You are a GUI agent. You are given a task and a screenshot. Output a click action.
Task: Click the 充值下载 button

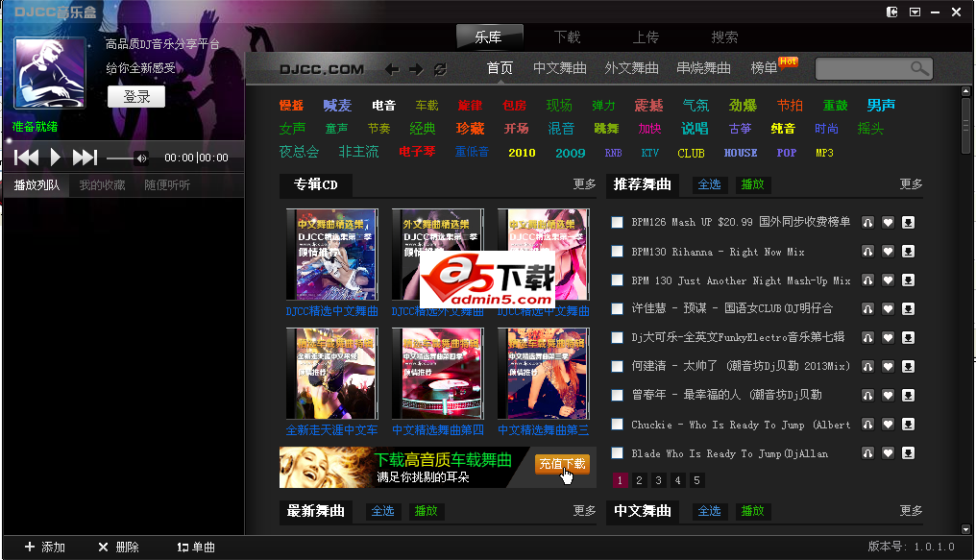(562, 464)
